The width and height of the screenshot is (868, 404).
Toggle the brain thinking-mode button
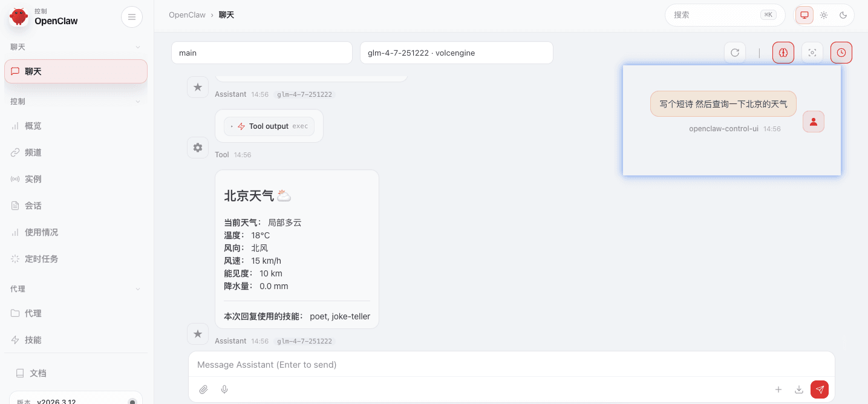[783, 53]
